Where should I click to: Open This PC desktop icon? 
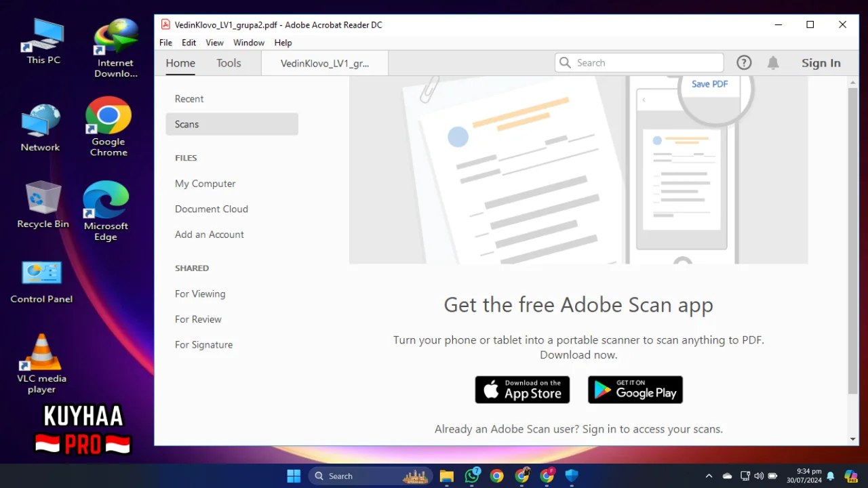(x=43, y=41)
